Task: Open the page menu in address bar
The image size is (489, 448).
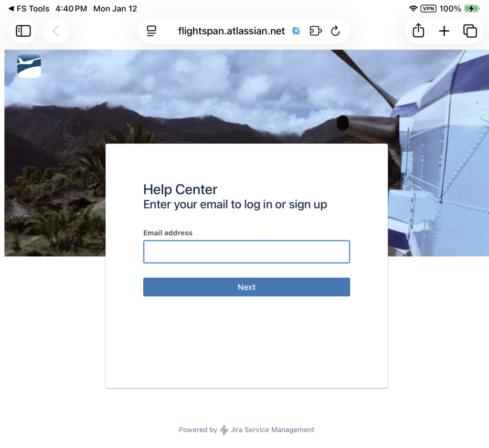Action: pyautogui.click(x=151, y=31)
